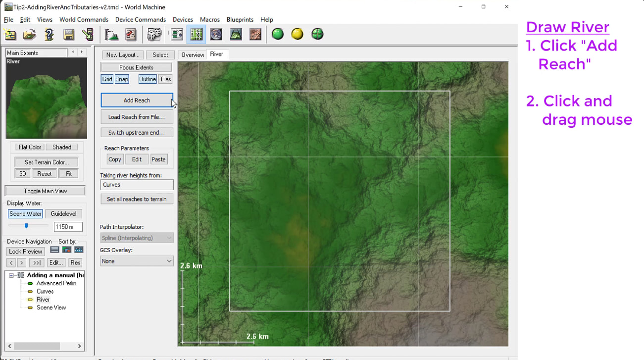Toggle the Tiles overlay button
The width and height of the screenshot is (644, 360).
tap(165, 79)
